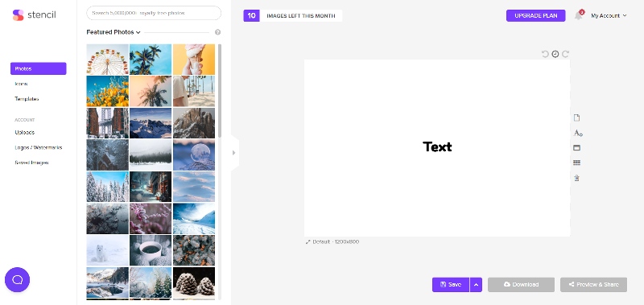644x305 pixels.
Task: Expand the Featured Photos dropdown
Action: coord(114,32)
